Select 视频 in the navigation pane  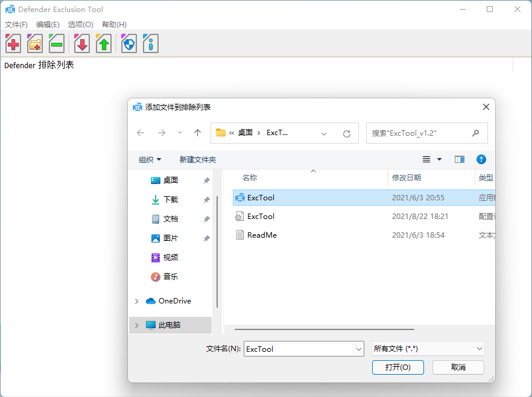click(x=170, y=258)
